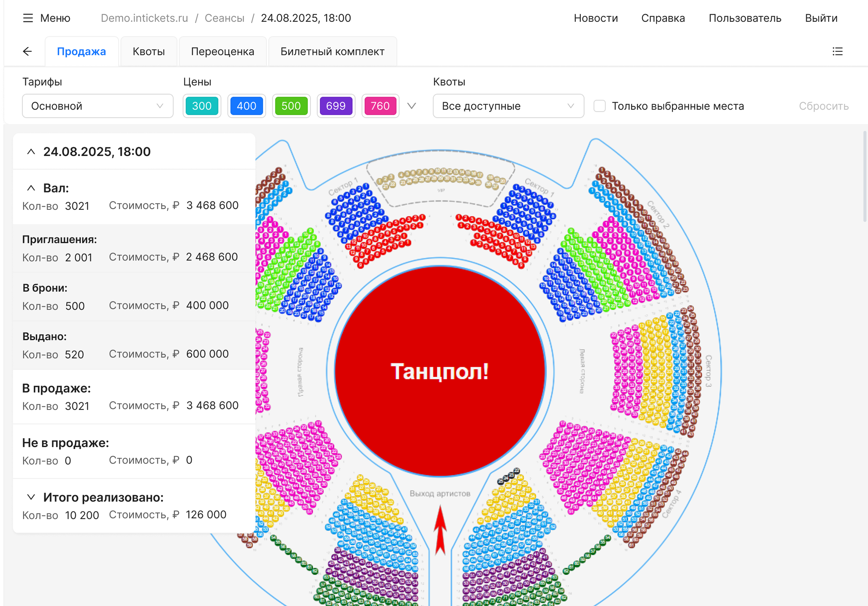Screen dimensions: 868x606
Task: Toggle the 300 price filter
Action: [202, 106]
